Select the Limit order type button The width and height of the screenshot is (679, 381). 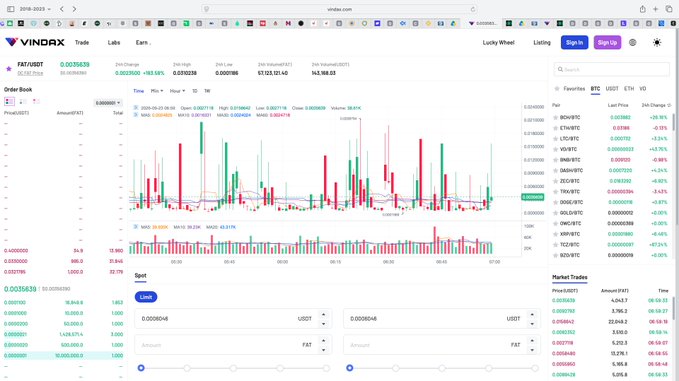click(146, 297)
